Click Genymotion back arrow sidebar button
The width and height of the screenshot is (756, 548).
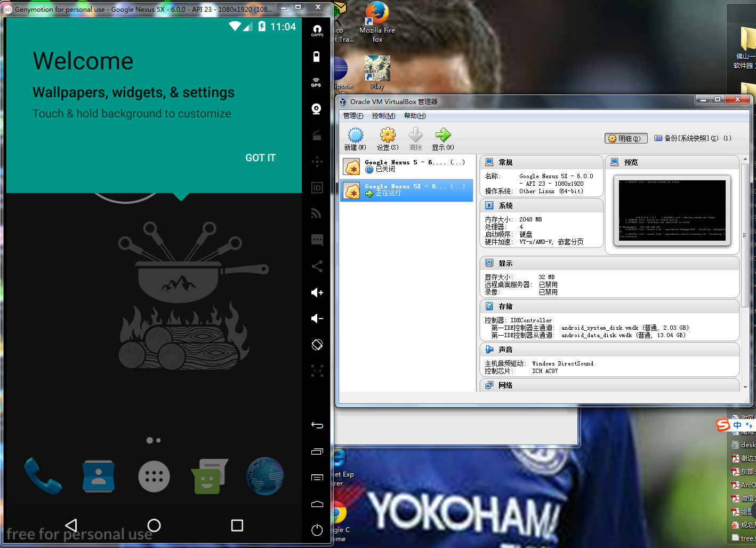(x=317, y=425)
